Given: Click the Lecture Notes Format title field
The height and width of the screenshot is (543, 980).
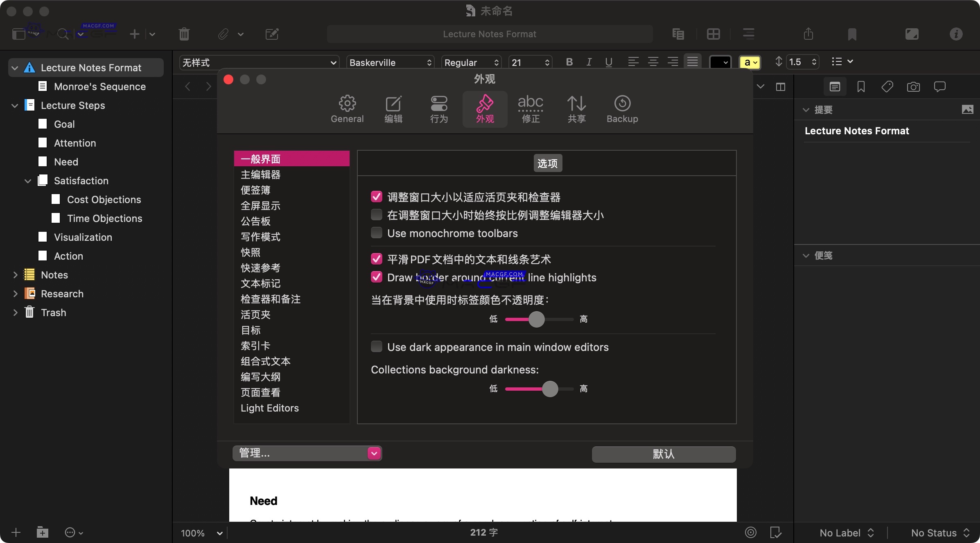Looking at the screenshot, I should coord(490,34).
